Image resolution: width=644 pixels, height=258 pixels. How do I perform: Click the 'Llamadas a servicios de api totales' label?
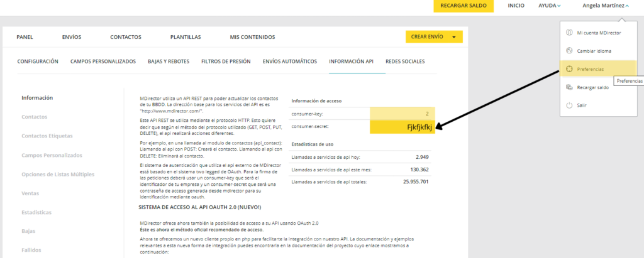click(329, 181)
